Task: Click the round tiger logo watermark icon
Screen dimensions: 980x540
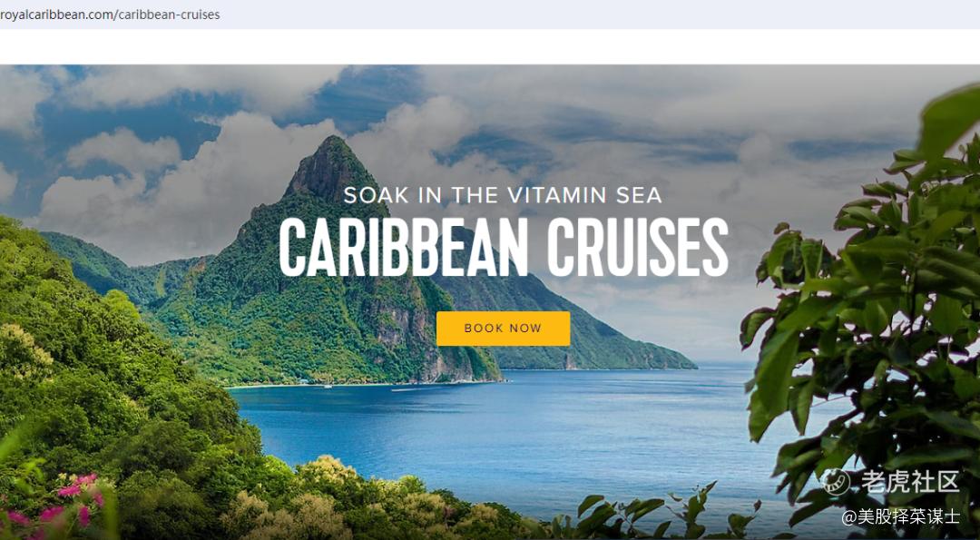Action: (x=836, y=482)
